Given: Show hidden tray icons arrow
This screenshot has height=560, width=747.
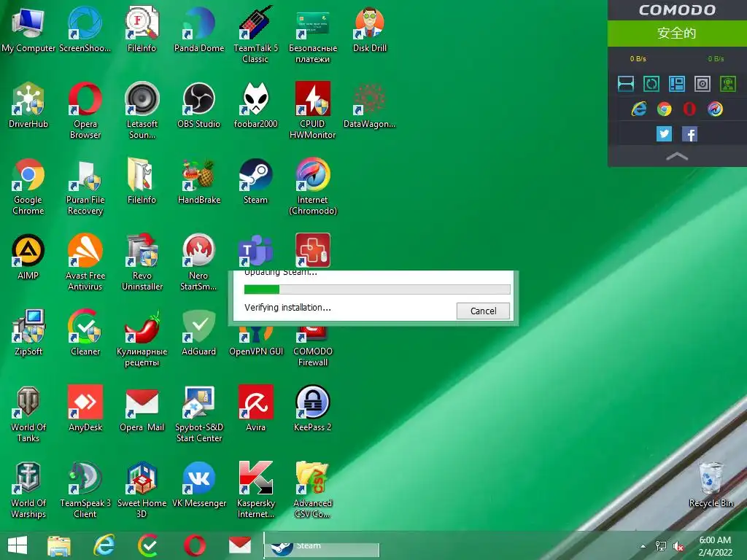Looking at the screenshot, I should click(643, 545).
